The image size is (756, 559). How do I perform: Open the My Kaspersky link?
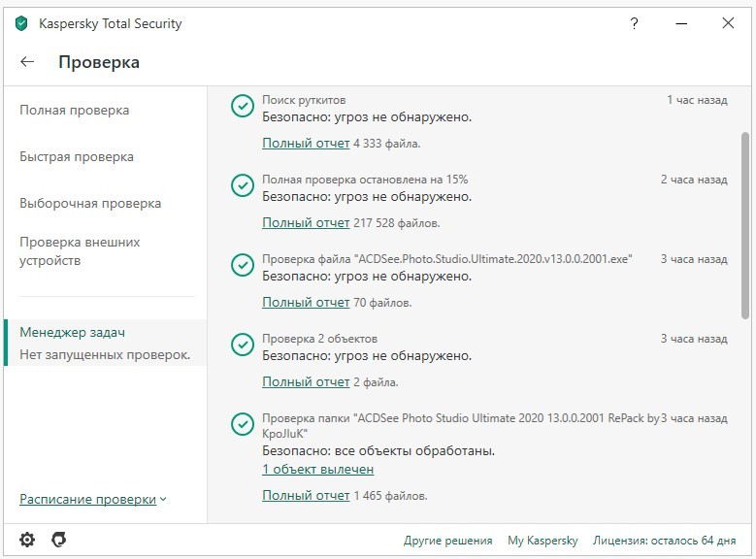click(542, 541)
